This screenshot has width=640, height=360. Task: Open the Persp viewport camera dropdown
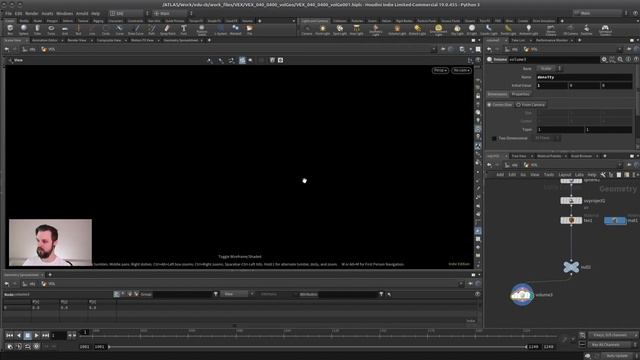point(440,70)
